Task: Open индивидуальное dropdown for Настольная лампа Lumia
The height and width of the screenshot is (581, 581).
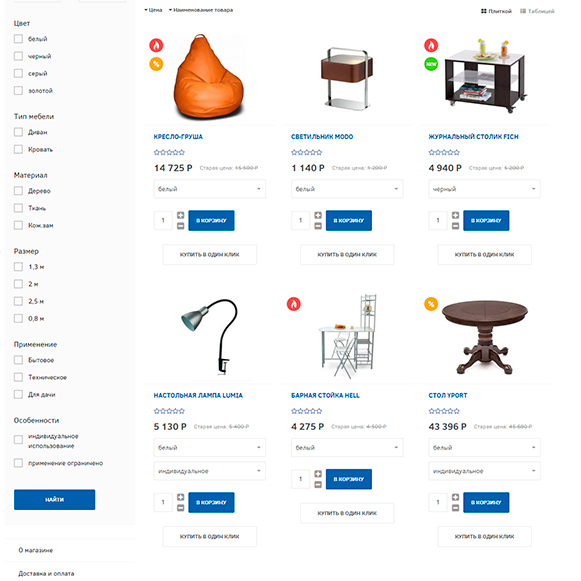Action: tap(210, 471)
